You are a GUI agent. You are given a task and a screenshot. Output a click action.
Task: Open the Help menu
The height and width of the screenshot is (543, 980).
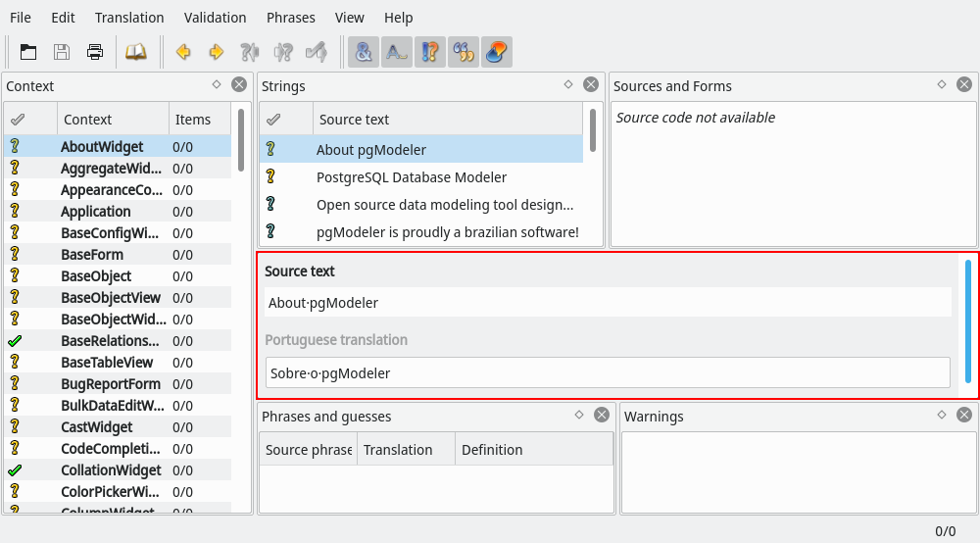[x=398, y=18]
